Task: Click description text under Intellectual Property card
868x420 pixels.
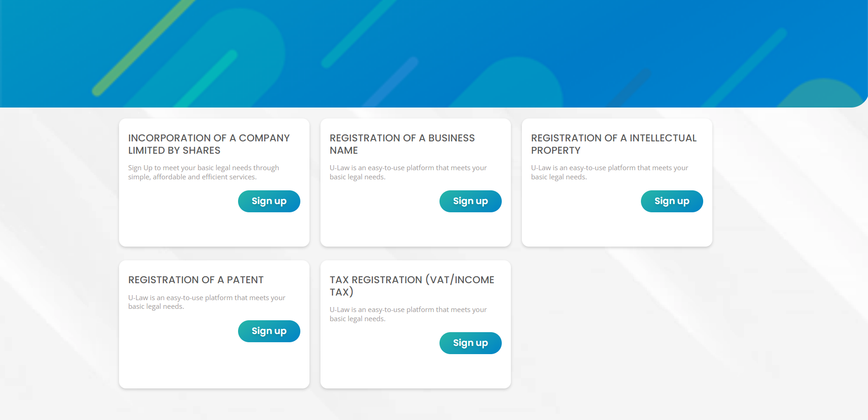Action: 609,172
